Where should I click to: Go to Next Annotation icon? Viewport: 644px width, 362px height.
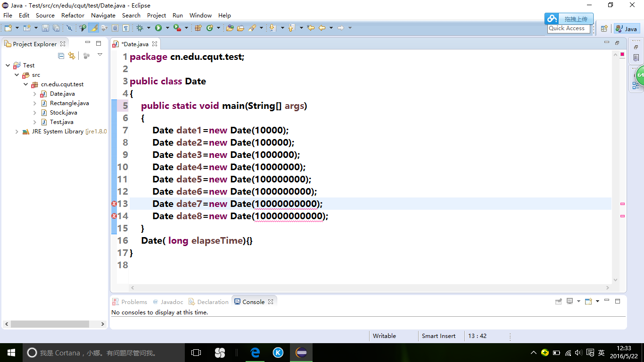[272, 28]
